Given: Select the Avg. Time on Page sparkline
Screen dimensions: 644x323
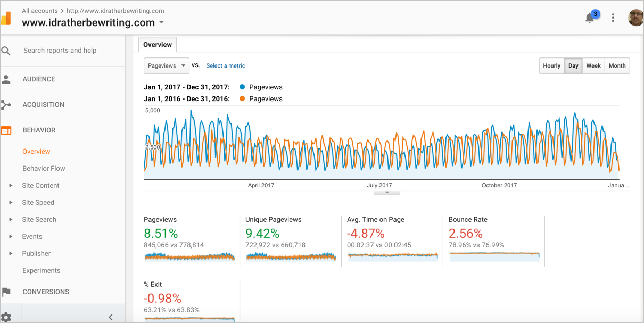Looking at the screenshot, I should [x=393, y=256].
